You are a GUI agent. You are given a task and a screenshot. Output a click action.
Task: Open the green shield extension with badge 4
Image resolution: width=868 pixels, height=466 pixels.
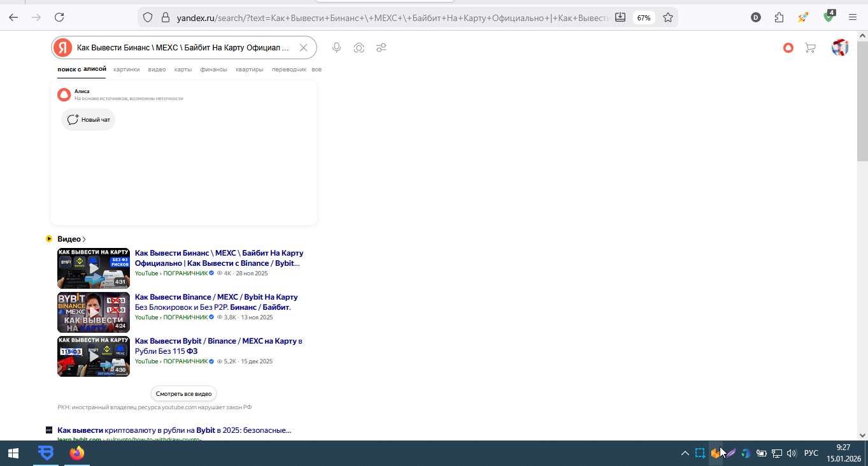click(x=829, y=17)
